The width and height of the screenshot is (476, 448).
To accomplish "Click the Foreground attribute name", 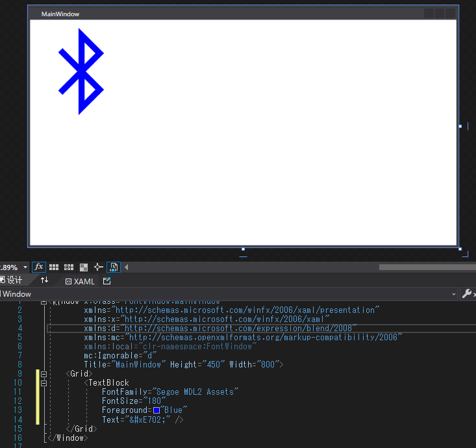I will 125,410.
